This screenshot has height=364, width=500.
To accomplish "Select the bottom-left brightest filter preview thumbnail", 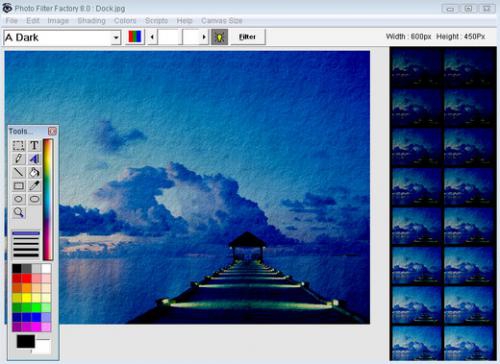I will click(416, 343).
